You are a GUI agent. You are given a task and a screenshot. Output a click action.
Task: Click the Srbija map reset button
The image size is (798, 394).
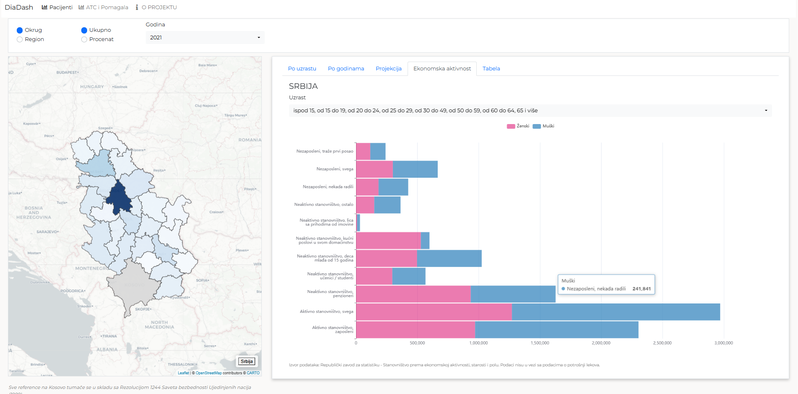click(x=247, y=361)
